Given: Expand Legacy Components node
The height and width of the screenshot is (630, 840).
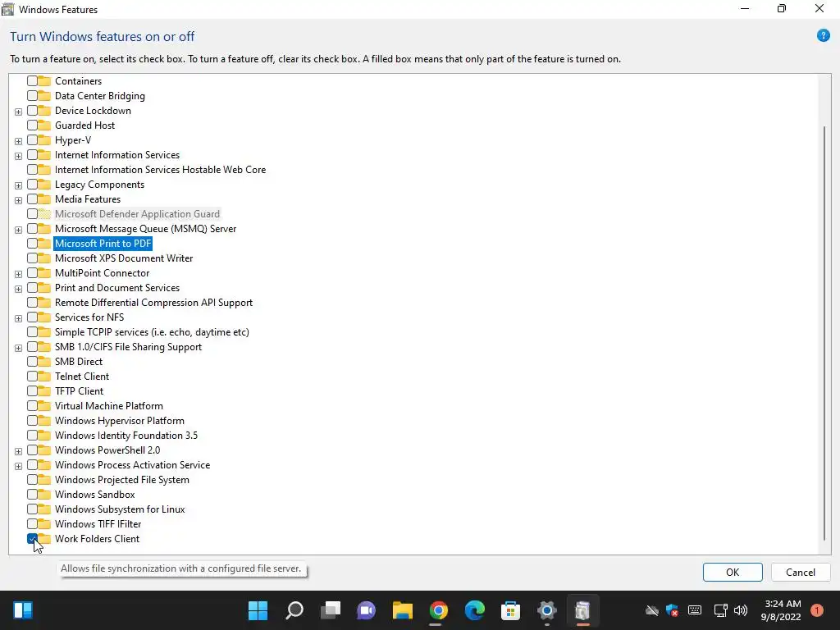Looking at the screenshot, I should pyautogui.click(x=18, y=185).
